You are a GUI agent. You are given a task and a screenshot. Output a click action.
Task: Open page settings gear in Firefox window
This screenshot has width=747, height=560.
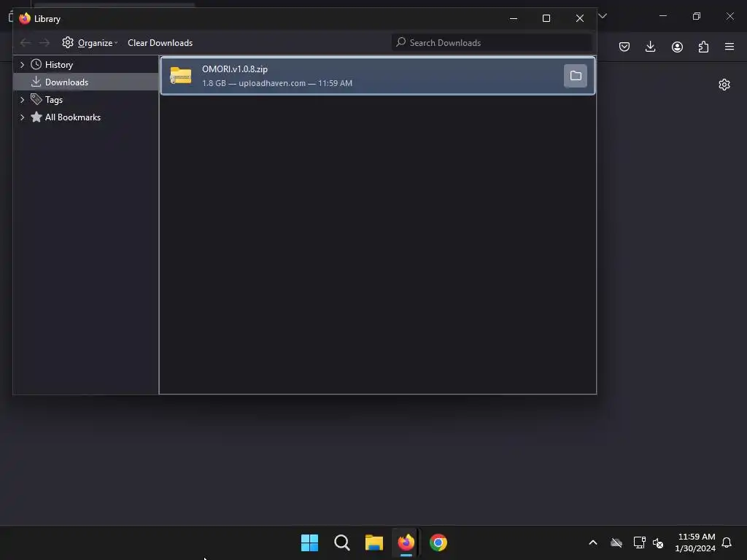[724, 85]
